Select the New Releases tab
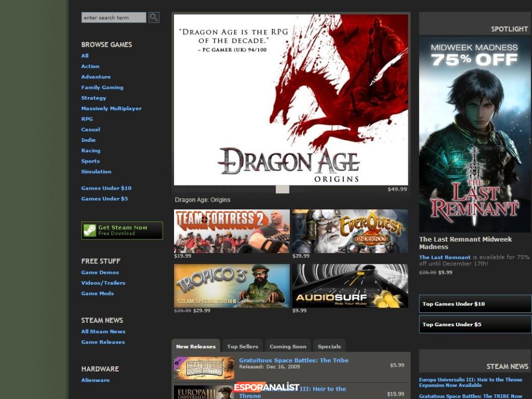The height and width of the screenshot is (399, 532). [x=196, y=347]
